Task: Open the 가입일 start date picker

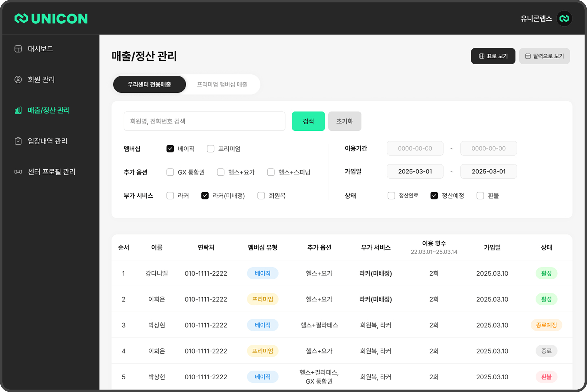Action: click(415, 172)
